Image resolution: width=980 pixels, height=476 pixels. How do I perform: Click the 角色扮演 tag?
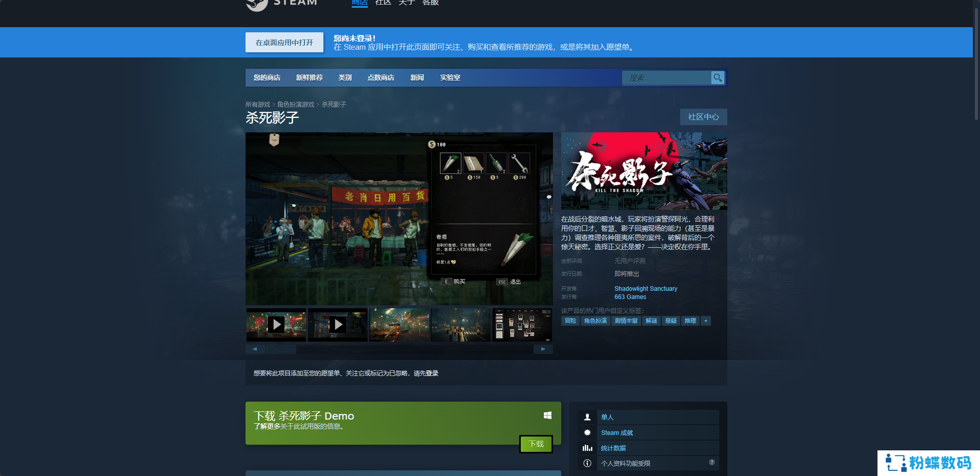pyautogui.click(x=596, y=321)
